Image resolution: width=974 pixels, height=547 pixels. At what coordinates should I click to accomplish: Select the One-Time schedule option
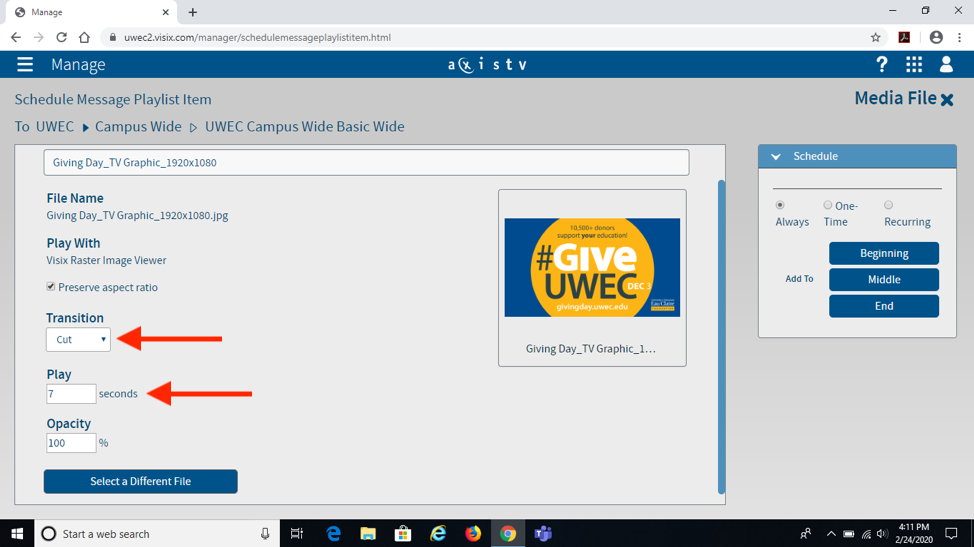[x=827, y=205]
